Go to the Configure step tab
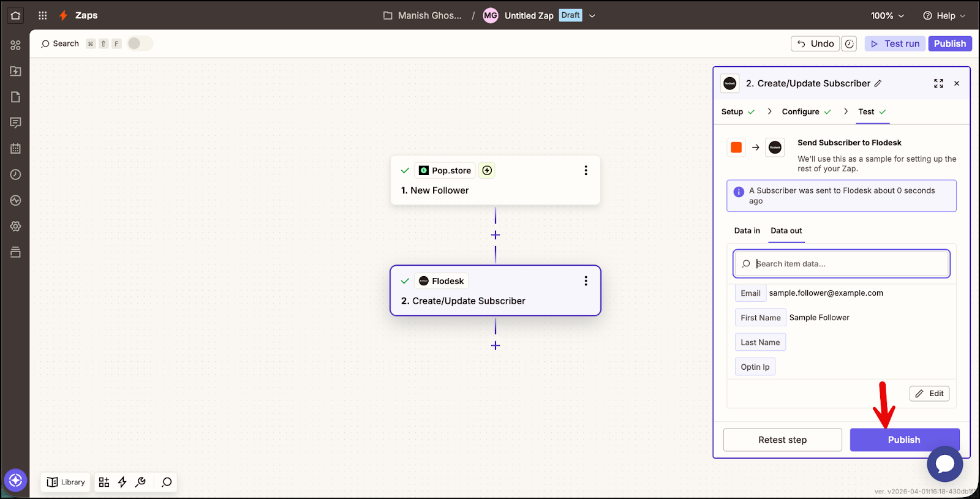Viewport: 980px width, 499px height. [801, 112]
